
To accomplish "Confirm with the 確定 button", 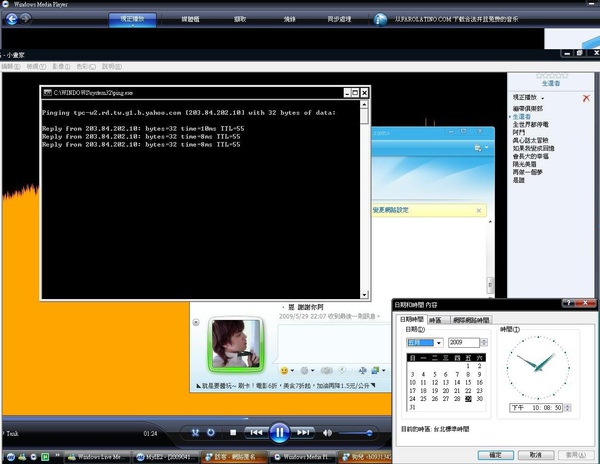I will click(x=496, y=455).
